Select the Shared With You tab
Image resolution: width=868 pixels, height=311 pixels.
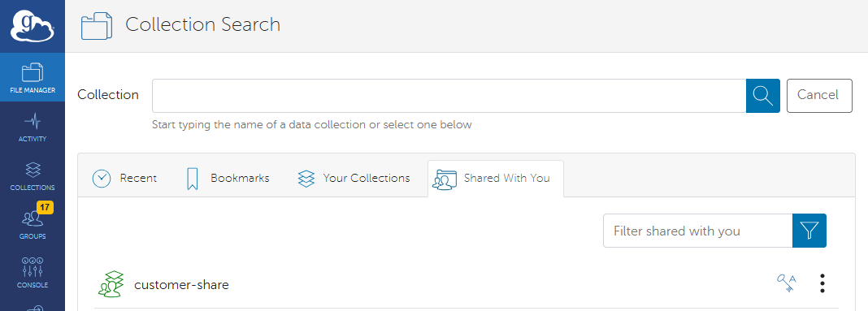tap(496, 178)
